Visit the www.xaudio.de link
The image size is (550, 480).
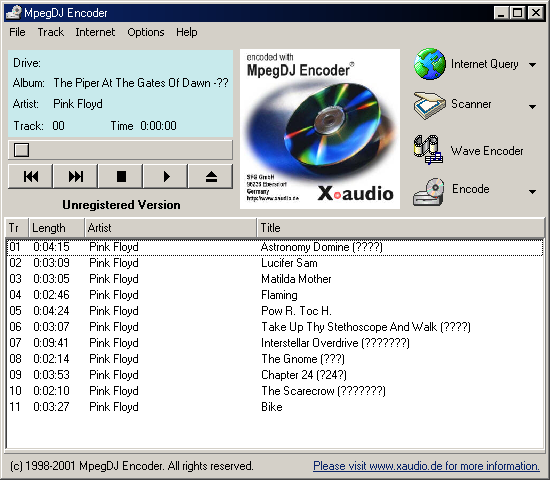(426, 466)
